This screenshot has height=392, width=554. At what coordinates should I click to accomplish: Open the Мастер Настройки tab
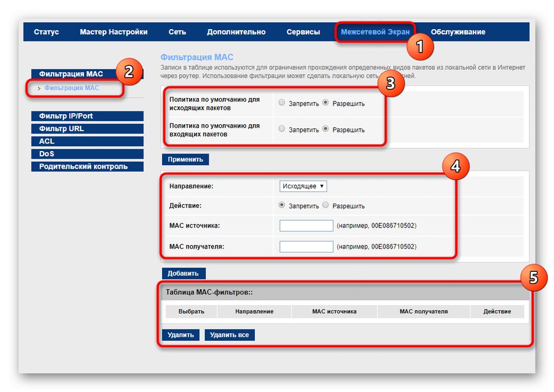click(x=113, y=32)
